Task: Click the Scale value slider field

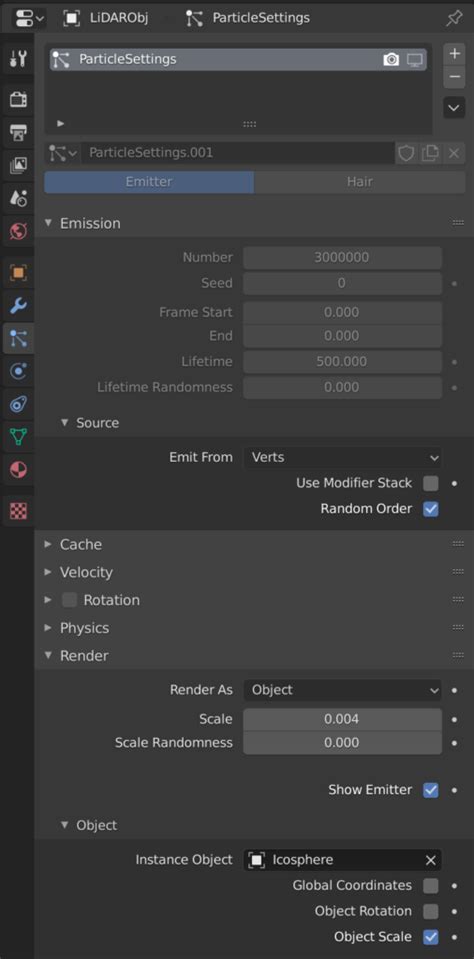Action: point(343,719)
